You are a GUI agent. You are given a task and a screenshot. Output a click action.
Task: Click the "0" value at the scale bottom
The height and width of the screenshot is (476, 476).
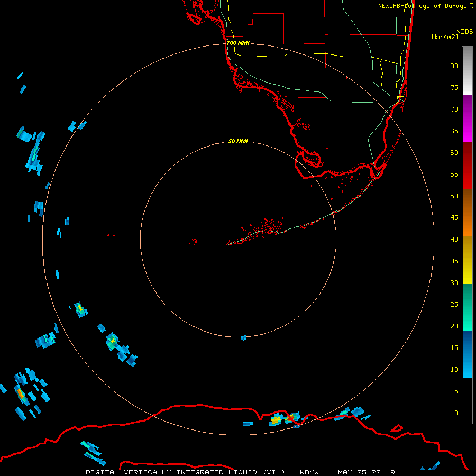click(x=456, y=413)
